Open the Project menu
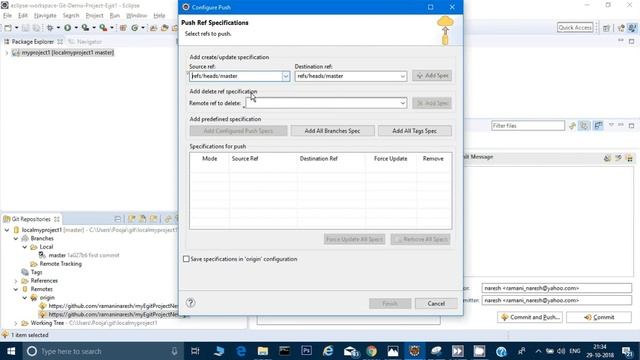The width and height of the screenshot is (640, 360). click(x=94, y=16)
